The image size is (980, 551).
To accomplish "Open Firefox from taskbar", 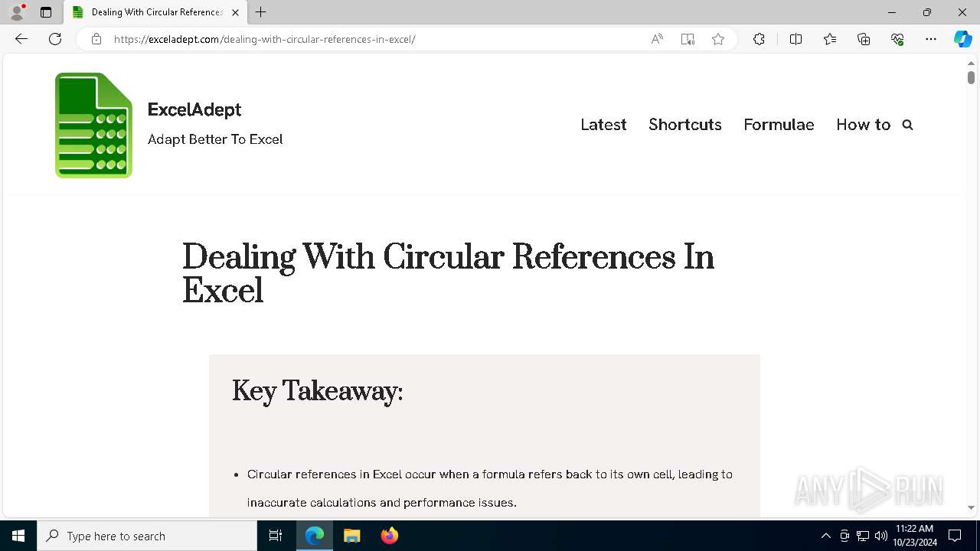I will [389, 536].
